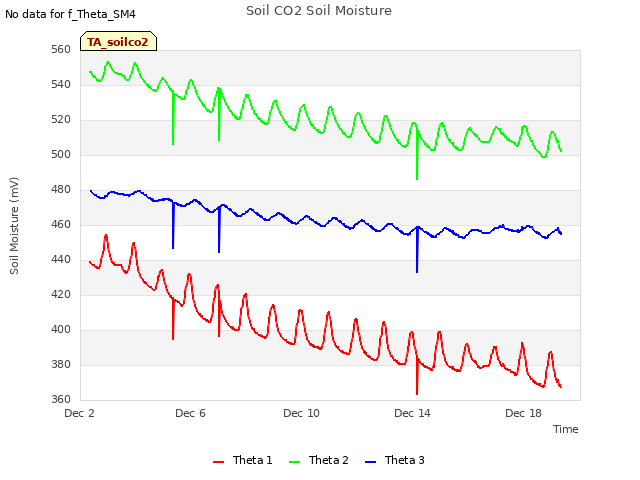
Task: Click the 460 y-axis tick label
Action: tap(61, 224)
